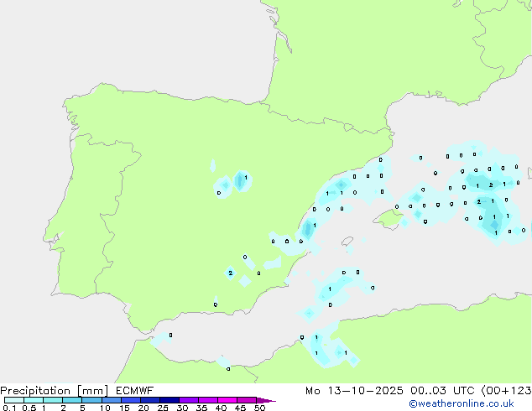The width and height of the screenshot is (532, 411).
Task: Click Mallorca island on the map
Action: [388, 220]
